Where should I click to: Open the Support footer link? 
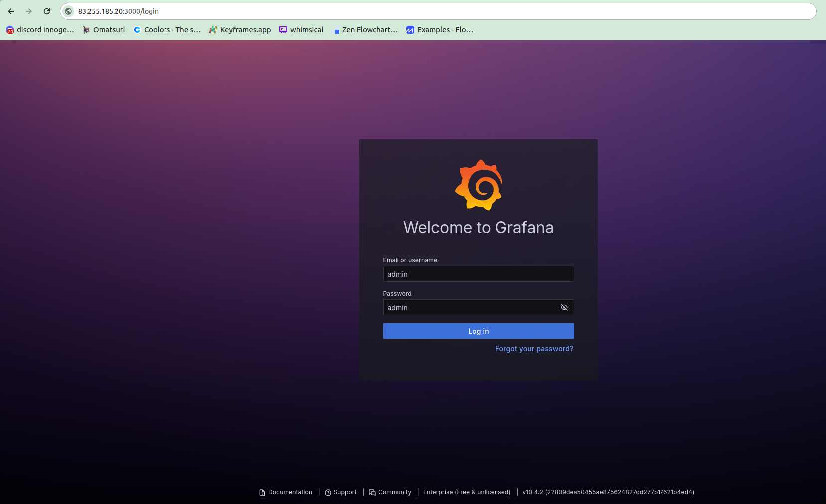point(341,492)
